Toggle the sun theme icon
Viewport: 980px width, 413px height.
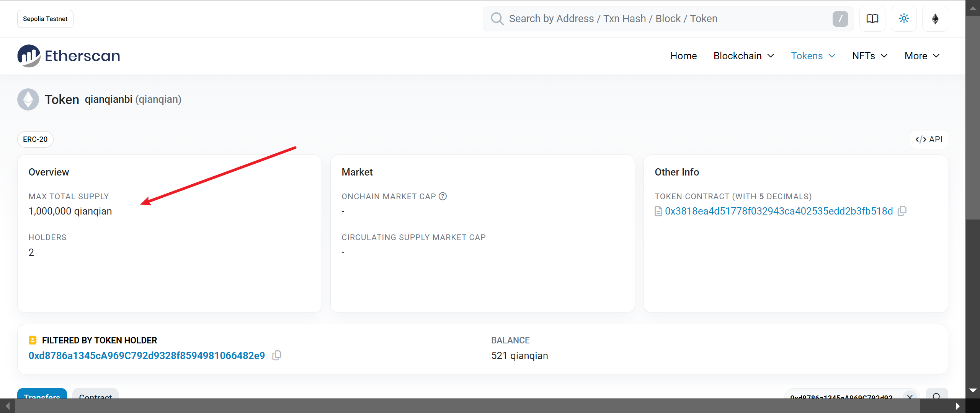click(x=903, y=19)
